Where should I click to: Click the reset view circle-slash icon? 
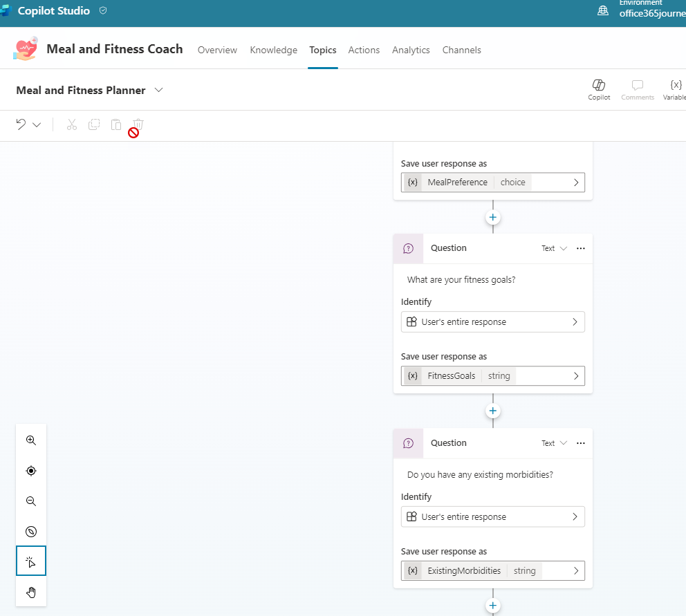(x=31, y=532)
